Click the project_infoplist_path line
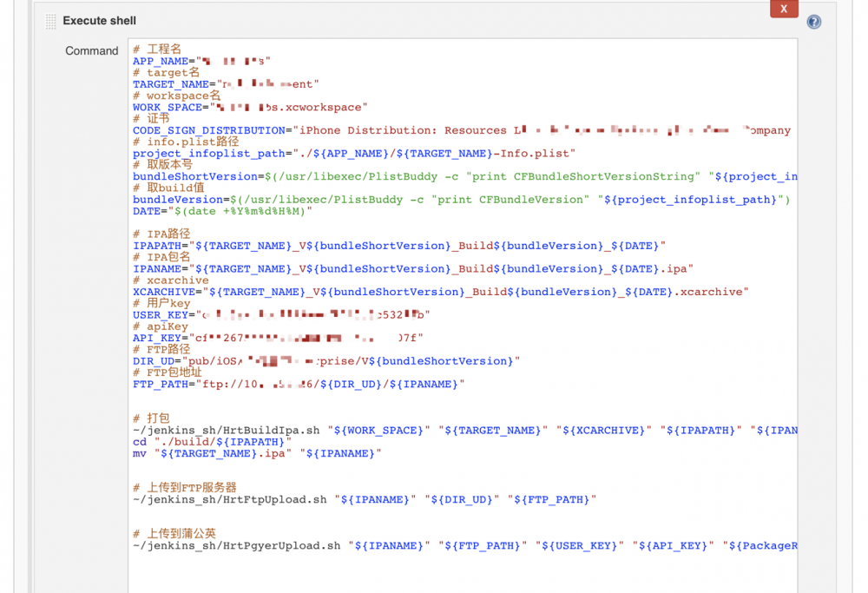 pyautogui.click(x=354, y=154)
